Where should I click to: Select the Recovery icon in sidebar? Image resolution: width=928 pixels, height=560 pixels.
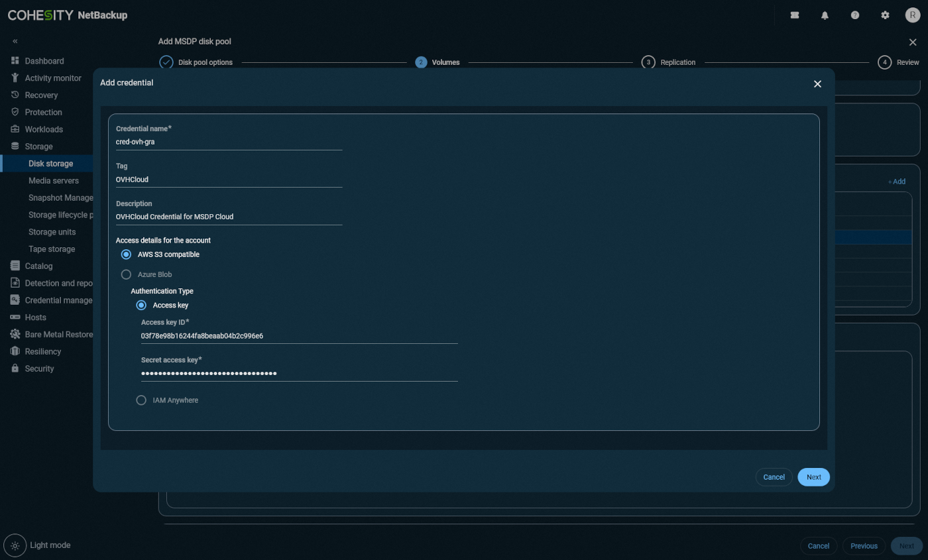(15, 95)
